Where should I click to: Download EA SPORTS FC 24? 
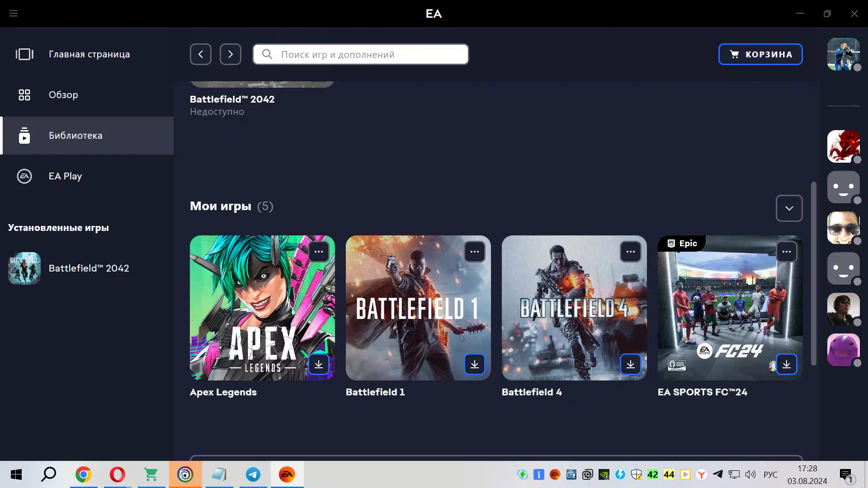point(787,364)
